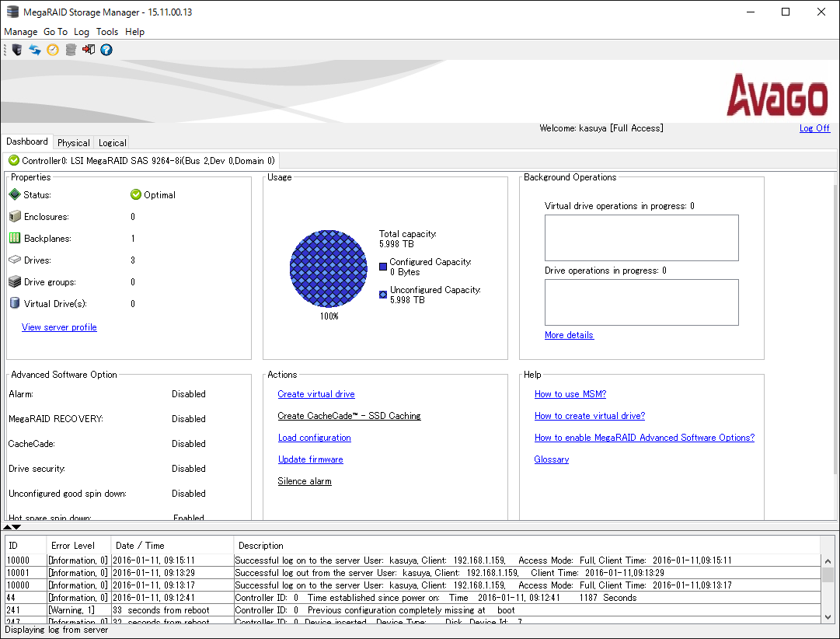Open More details for background operations
Viewport: 840px width, 639px height.
[569, 335]
